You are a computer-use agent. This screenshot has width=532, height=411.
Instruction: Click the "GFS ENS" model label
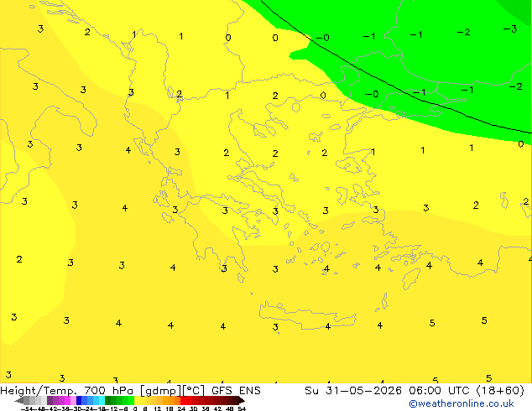coord(236,391)
